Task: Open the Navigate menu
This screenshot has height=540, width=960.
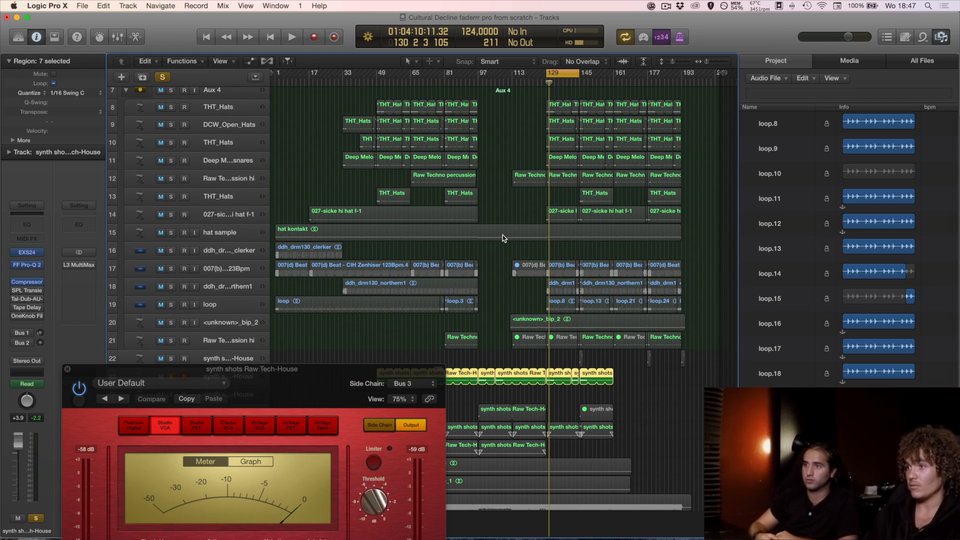Action: tap(160, 6)
